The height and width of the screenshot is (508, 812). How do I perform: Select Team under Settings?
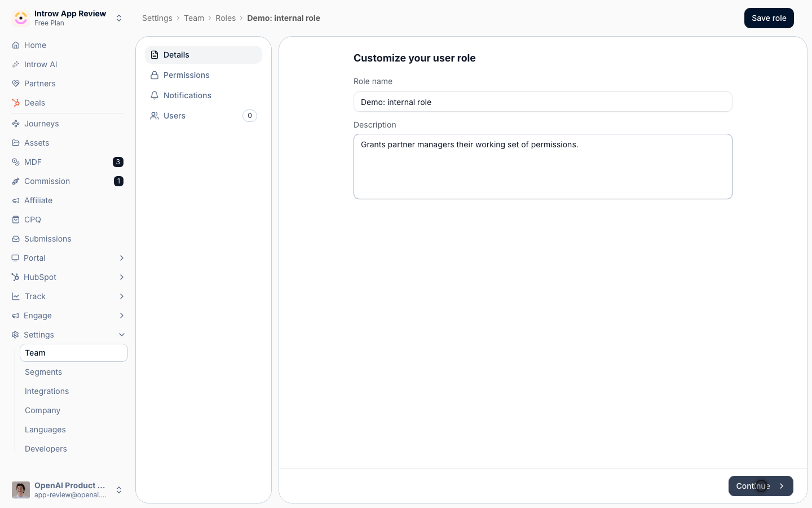point(74,353)
